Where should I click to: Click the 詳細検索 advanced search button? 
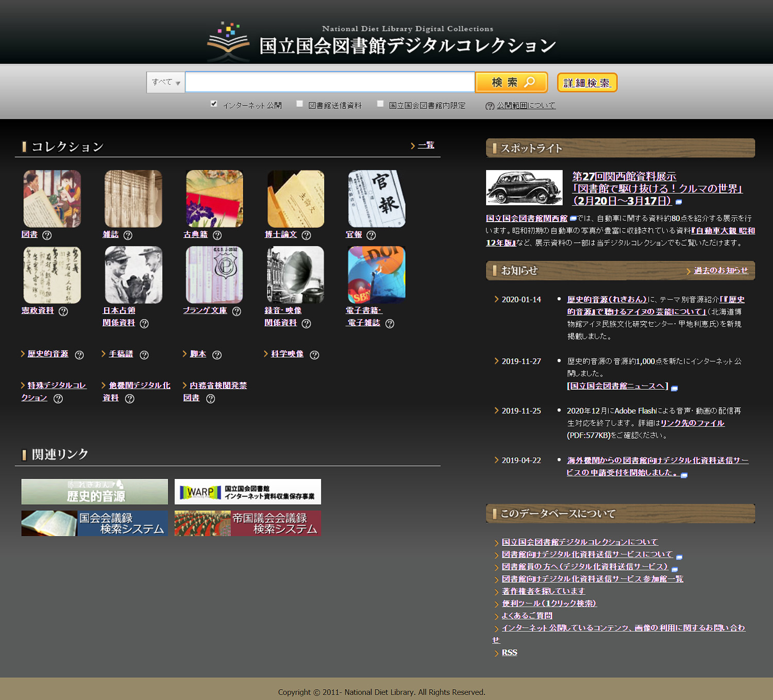[x=587, y=82]
